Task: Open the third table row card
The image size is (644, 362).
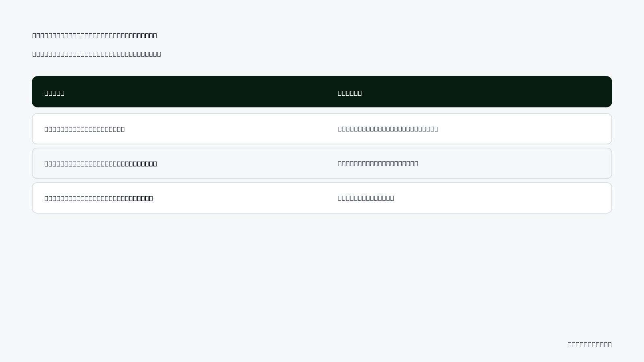Action: (322, 198)
